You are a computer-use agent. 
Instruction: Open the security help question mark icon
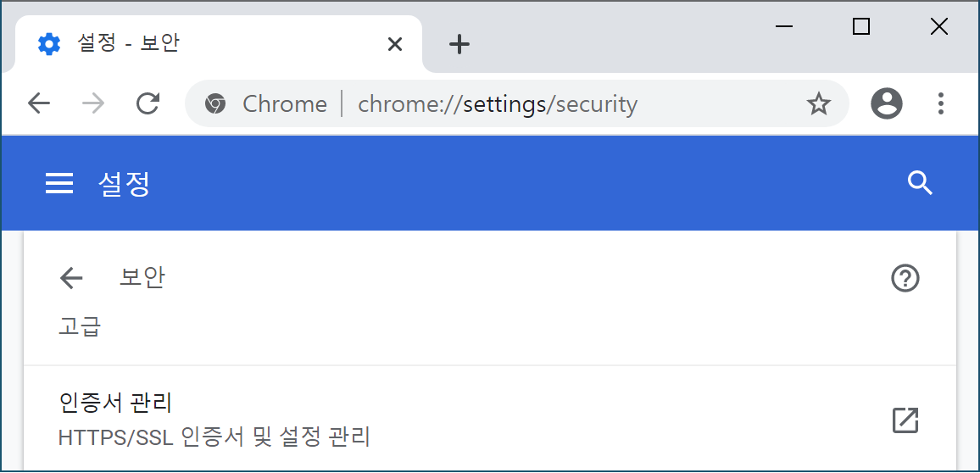click(905, 278)
